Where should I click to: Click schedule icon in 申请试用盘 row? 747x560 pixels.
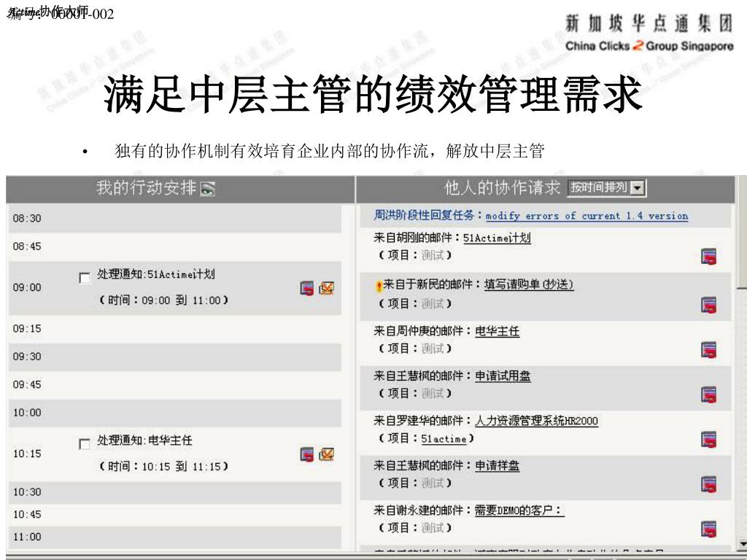tap(709, 394)
